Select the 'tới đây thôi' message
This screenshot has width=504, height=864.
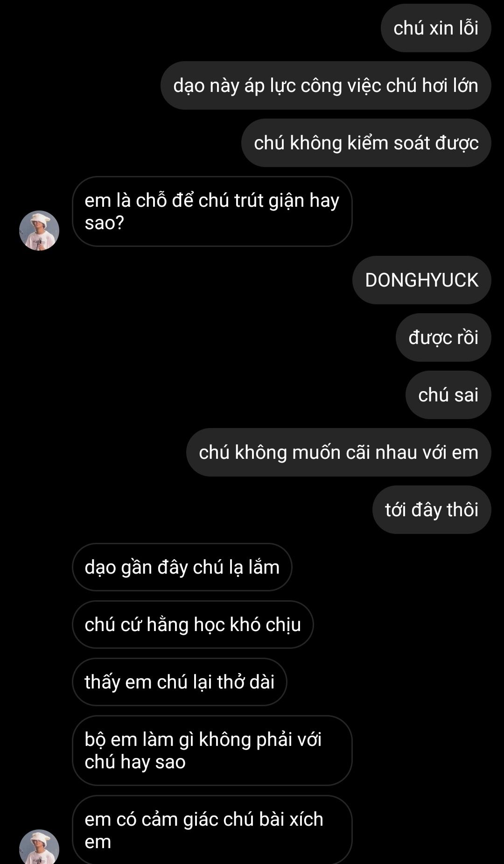point(432,510)
